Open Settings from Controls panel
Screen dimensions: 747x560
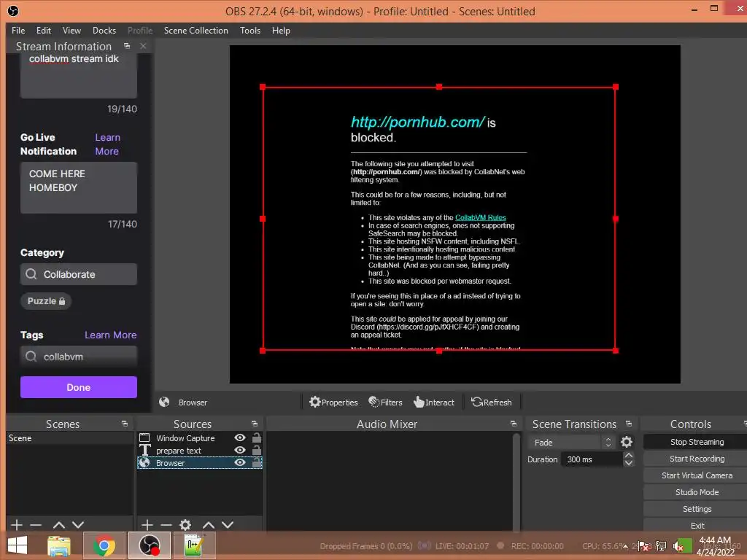point(697,509)
